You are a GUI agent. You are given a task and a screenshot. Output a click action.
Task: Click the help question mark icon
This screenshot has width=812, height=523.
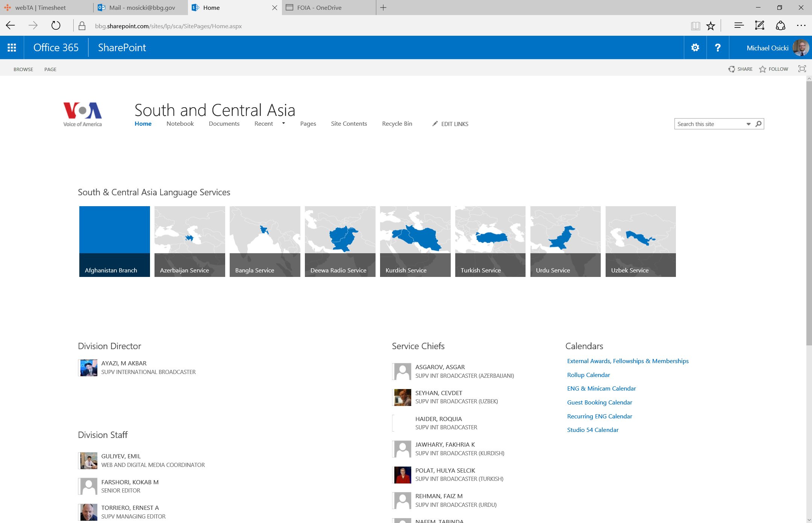click(718, 47)
